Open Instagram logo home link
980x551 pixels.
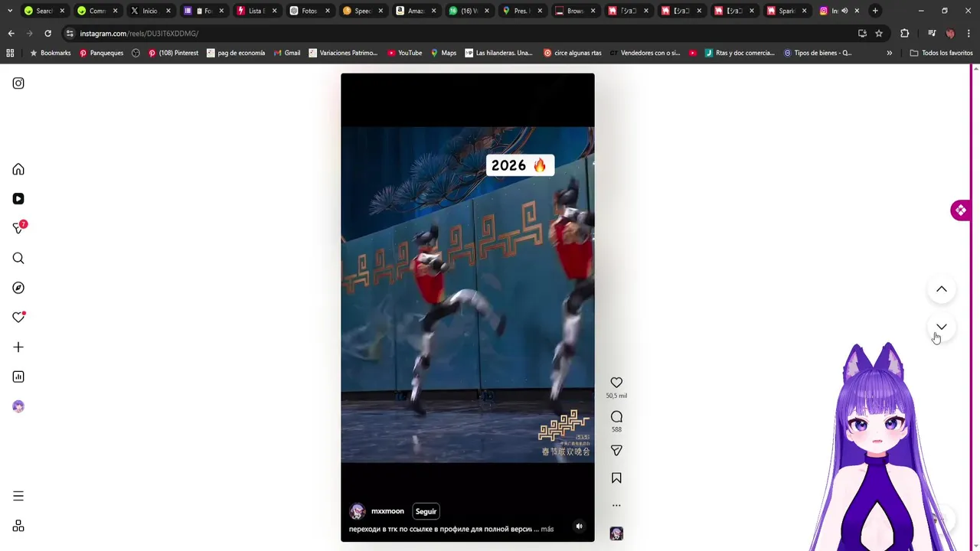(18, 83)
